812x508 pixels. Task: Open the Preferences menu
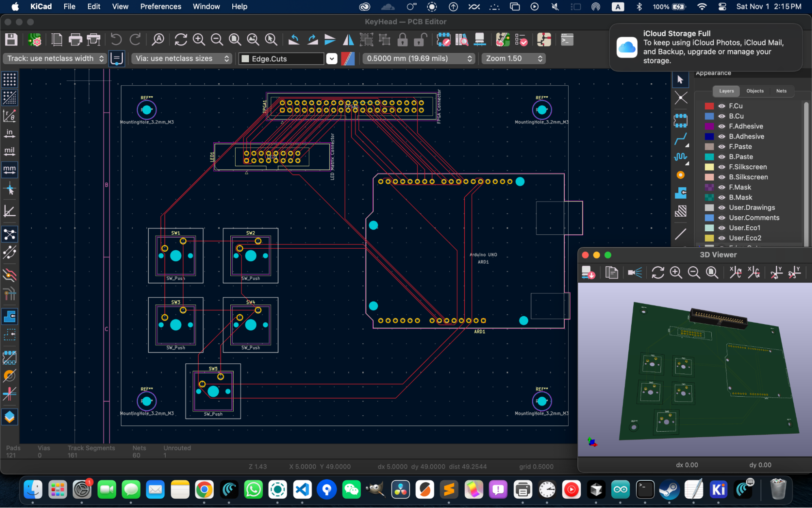(160, 7)
